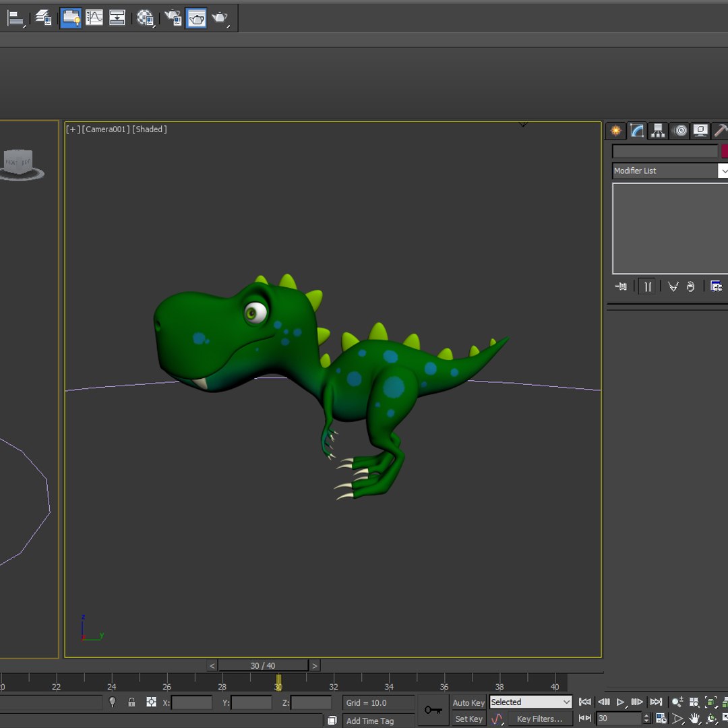The image size is (728, 728).
Task: Click the 30 / 40 time slider
Action: (263, 666)
